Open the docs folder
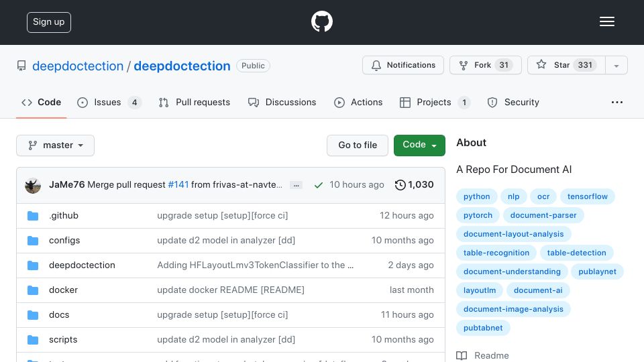Image resolution: width=644 pixels, height=362 pixels. 59,315
